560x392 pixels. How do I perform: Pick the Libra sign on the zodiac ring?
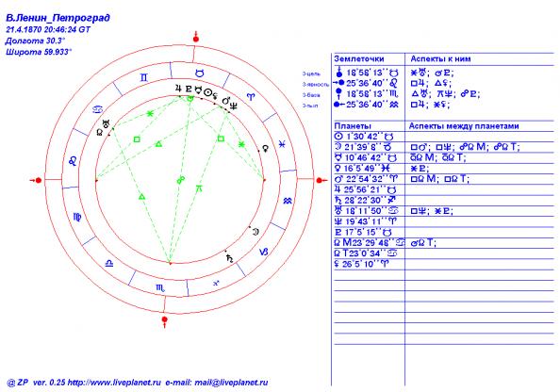click(109, 264)
